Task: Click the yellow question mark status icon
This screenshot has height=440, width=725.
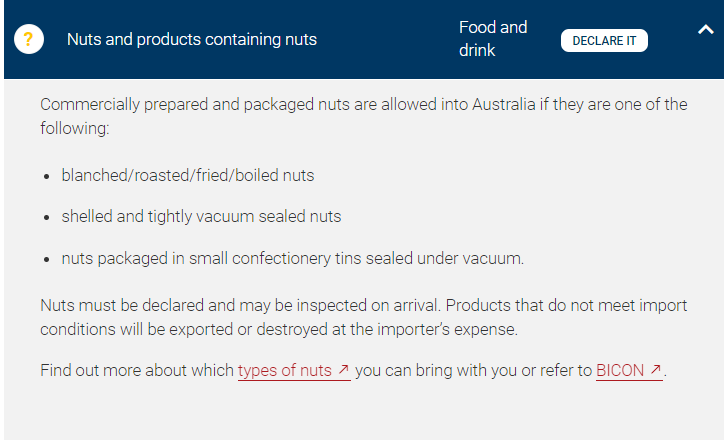Action: [x=29, y=39]
